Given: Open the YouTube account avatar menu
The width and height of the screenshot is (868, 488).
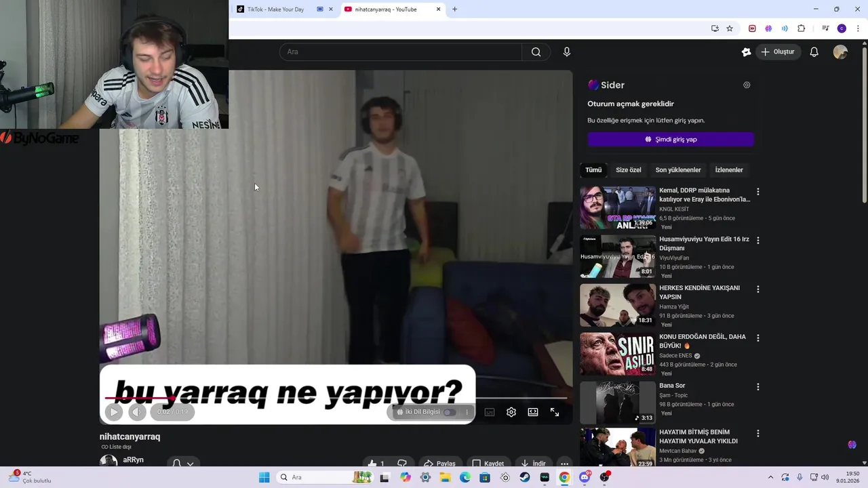Looking at the screenshot, I should coord(840,52).
